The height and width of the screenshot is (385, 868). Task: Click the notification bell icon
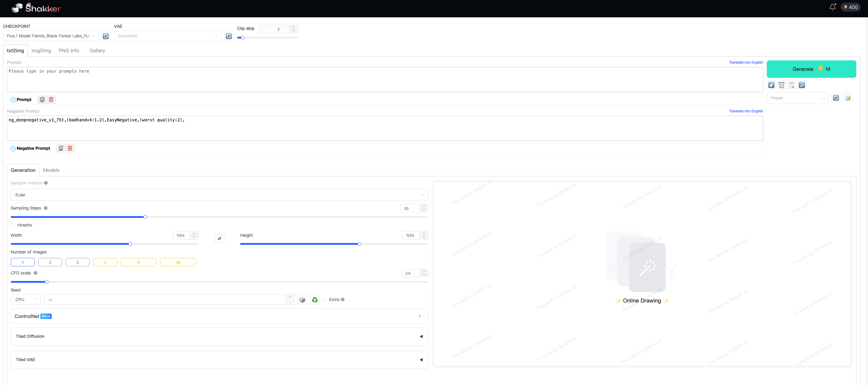832,7
